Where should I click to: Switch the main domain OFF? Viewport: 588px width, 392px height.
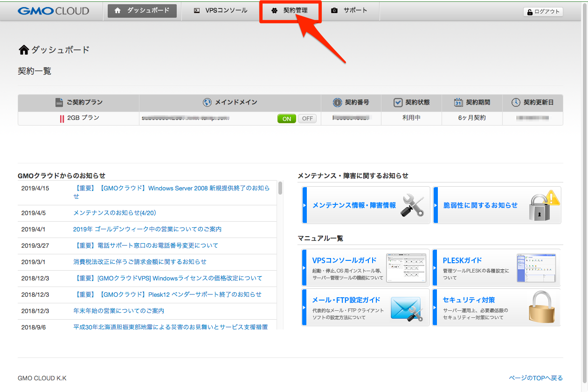tap(307, 119)
